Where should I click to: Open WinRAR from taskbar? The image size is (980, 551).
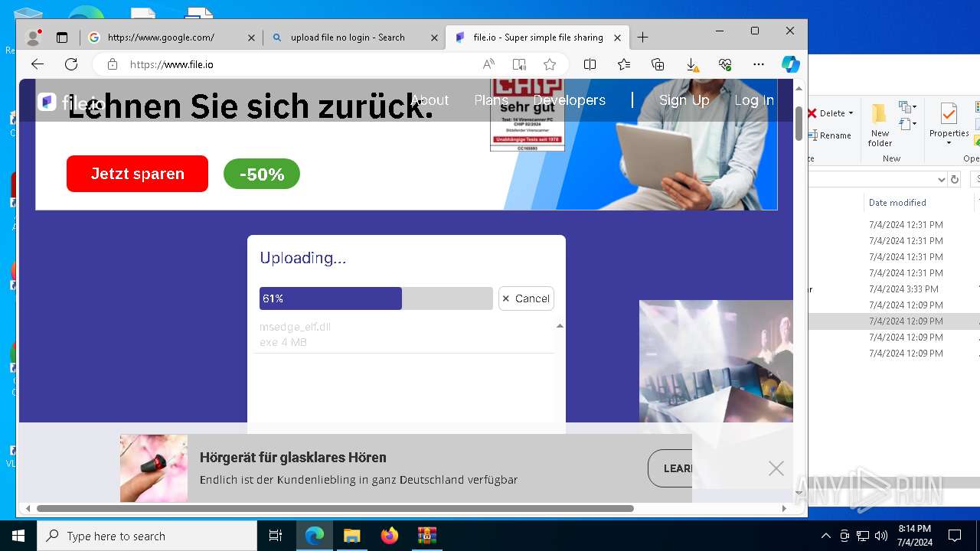click(x=427, y=536)
